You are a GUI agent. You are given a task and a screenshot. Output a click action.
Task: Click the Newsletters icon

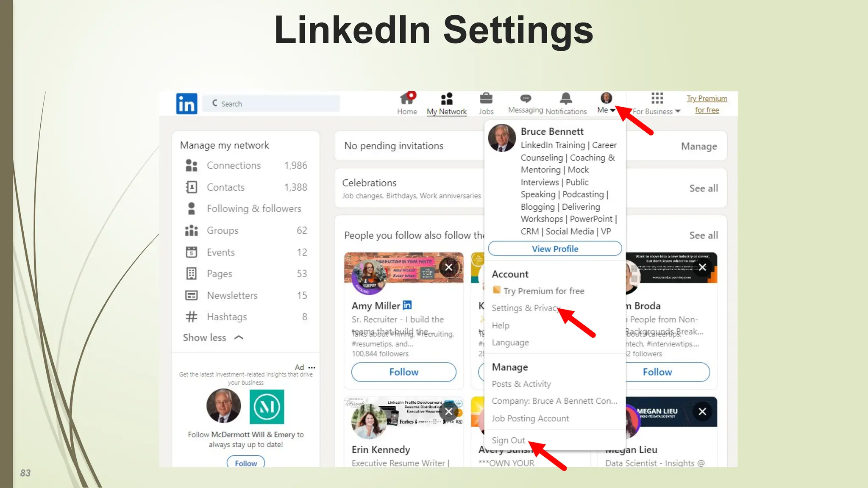click(192, 295)
